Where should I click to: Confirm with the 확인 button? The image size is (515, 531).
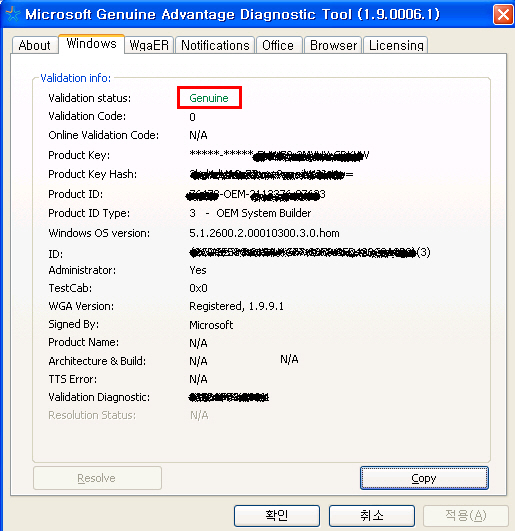tap(277, 516)
